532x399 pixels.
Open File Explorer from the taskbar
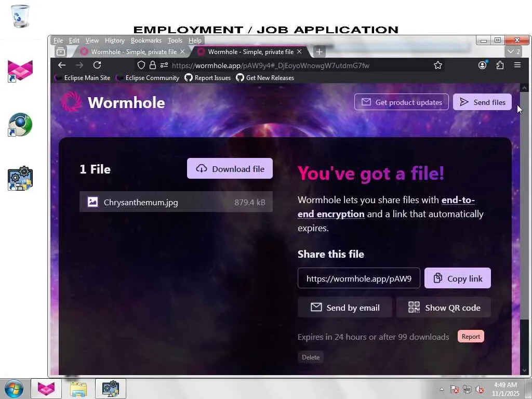point(78,389)
